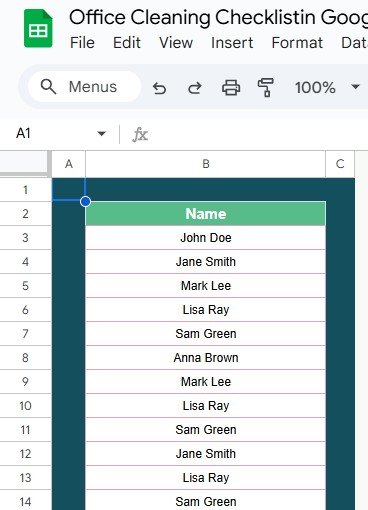Select Sam Green in row 11
Viewport: 368px width, 510px height.
(x=206, y=430)
